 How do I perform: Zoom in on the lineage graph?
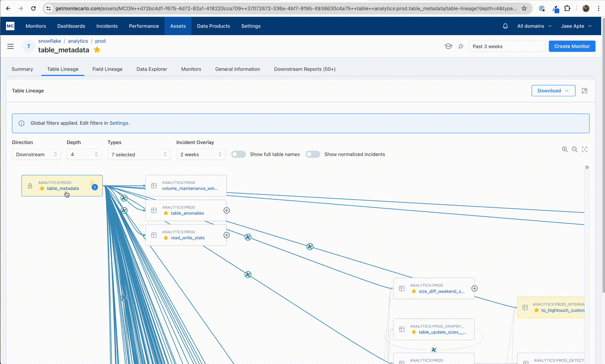[565, 149]
